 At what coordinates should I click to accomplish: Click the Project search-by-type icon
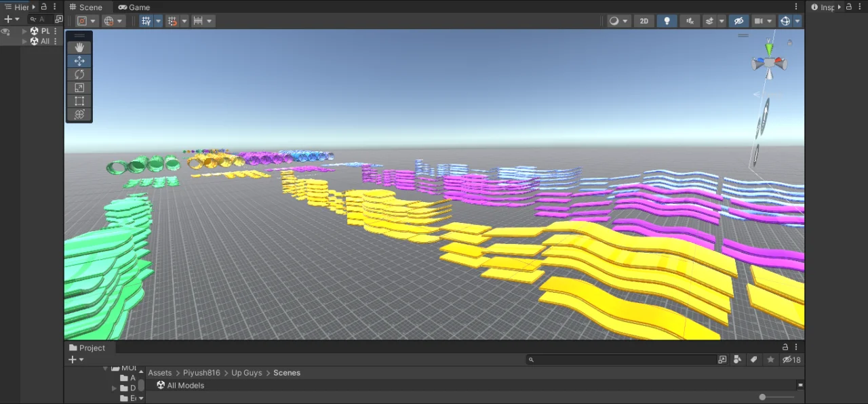click(x=738, y=360)
